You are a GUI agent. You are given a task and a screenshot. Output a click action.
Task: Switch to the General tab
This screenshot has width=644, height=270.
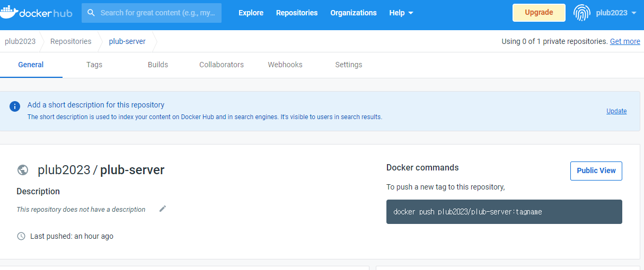click(31, 65)
